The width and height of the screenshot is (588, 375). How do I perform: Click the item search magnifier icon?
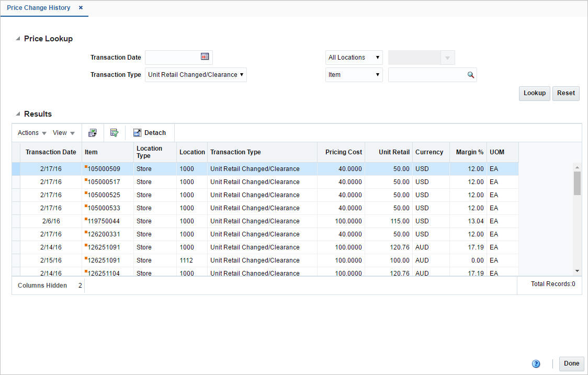(x=471, y=75)
